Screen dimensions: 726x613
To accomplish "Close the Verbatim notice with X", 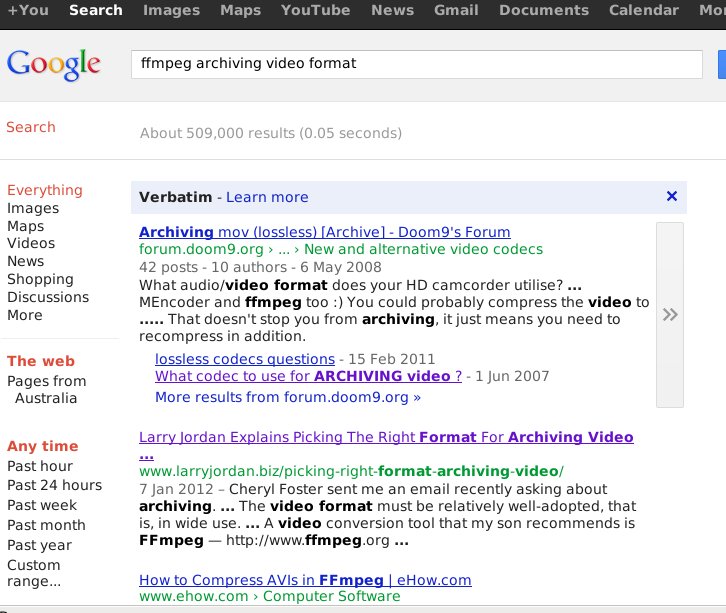I will click(672, 196).
